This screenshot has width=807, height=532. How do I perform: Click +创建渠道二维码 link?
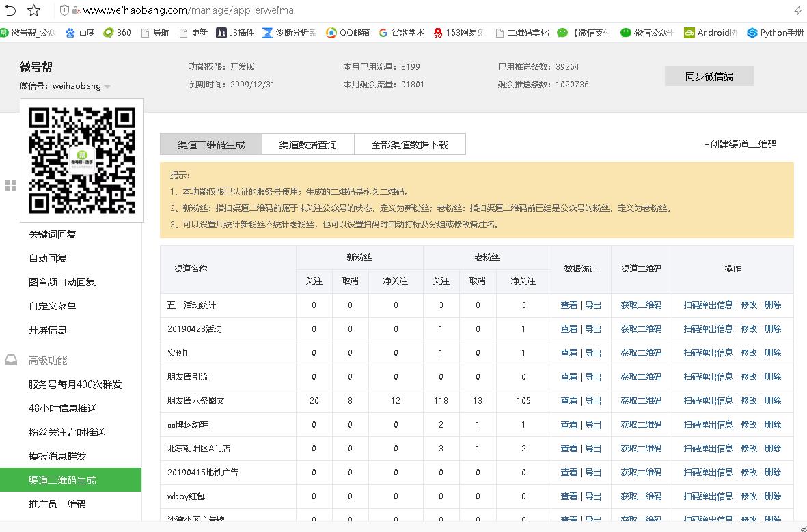tap(740, 144)
